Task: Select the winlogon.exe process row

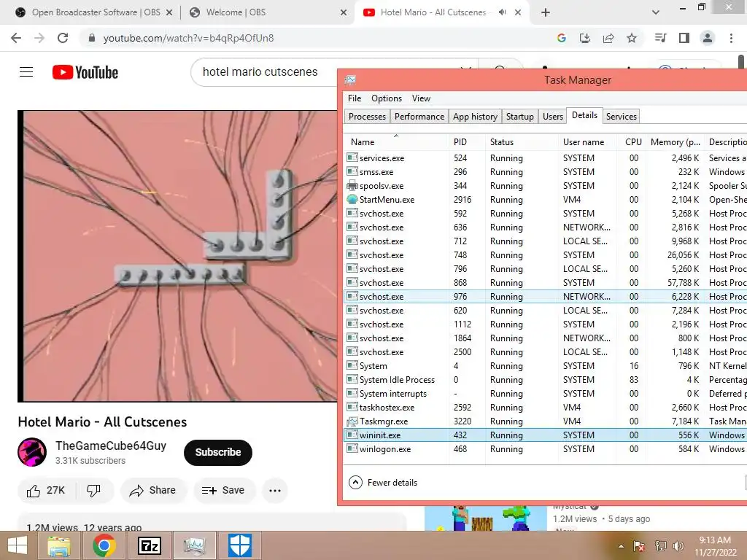Action: (545, 449)
